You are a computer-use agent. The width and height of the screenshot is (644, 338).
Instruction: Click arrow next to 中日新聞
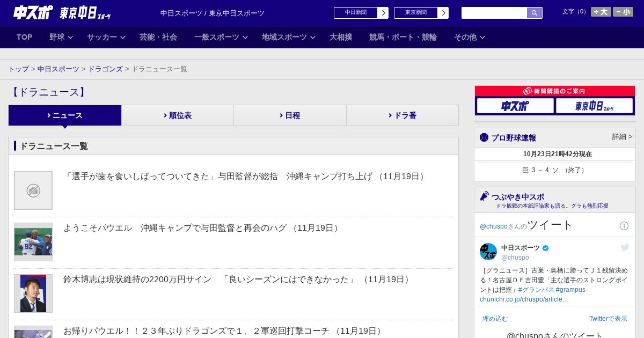383,13
